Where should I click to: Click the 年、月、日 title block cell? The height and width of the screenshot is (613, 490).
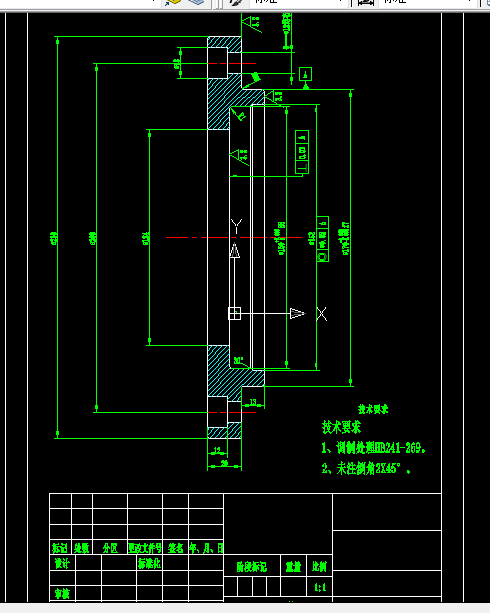206,548
